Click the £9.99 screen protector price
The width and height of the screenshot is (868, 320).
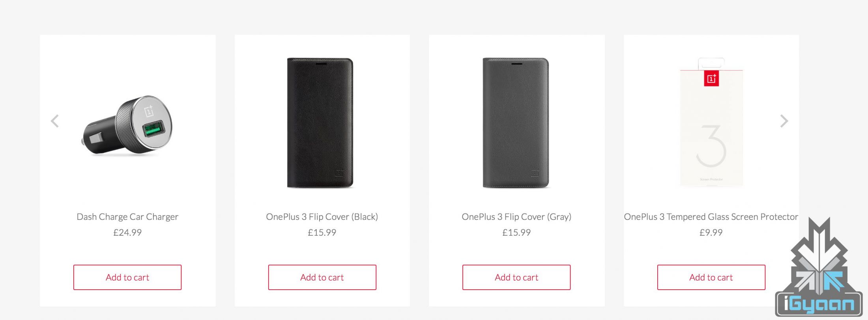711,233
